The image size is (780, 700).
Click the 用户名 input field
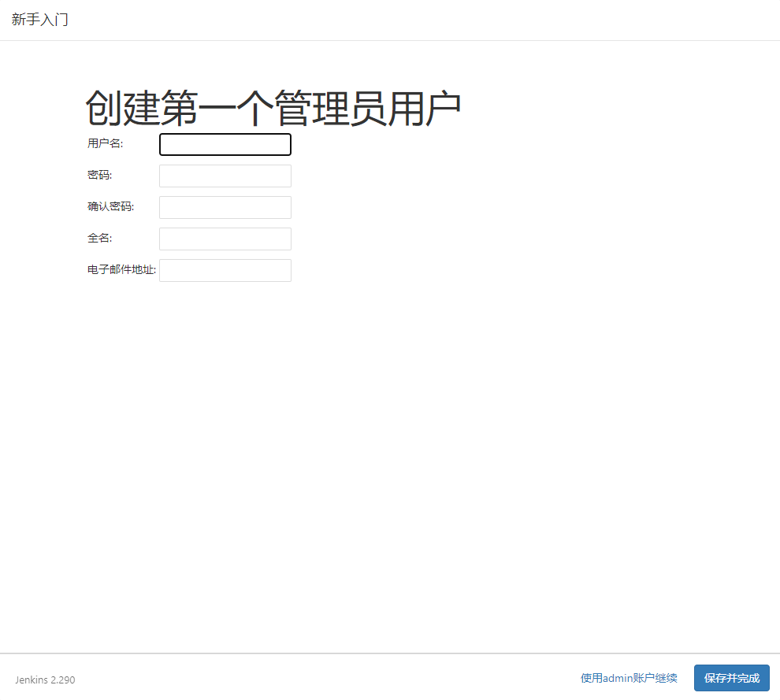point(225,144)
